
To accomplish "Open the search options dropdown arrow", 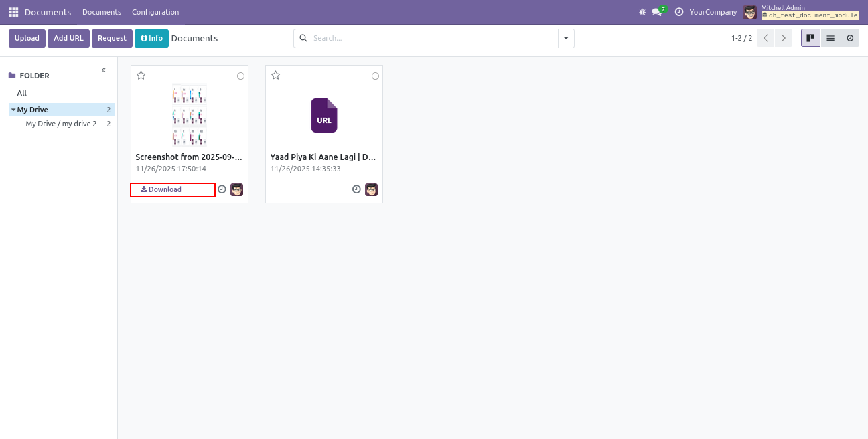I will 566,39.
